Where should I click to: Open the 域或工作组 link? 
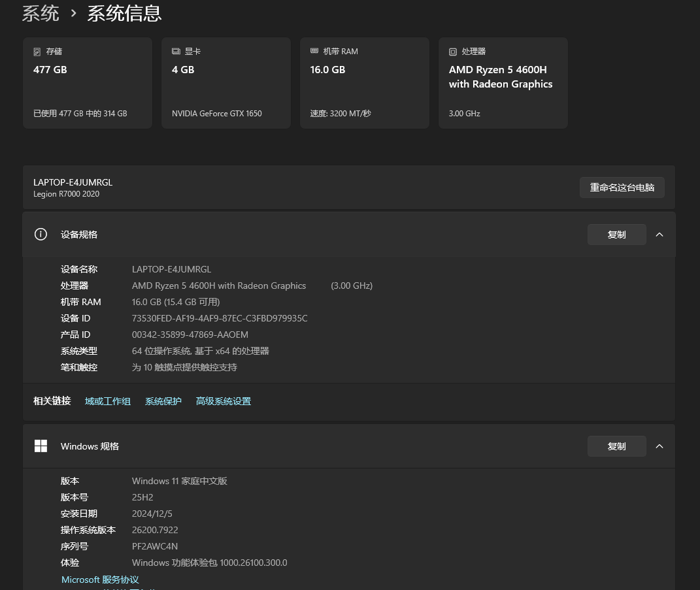(108, 401)
